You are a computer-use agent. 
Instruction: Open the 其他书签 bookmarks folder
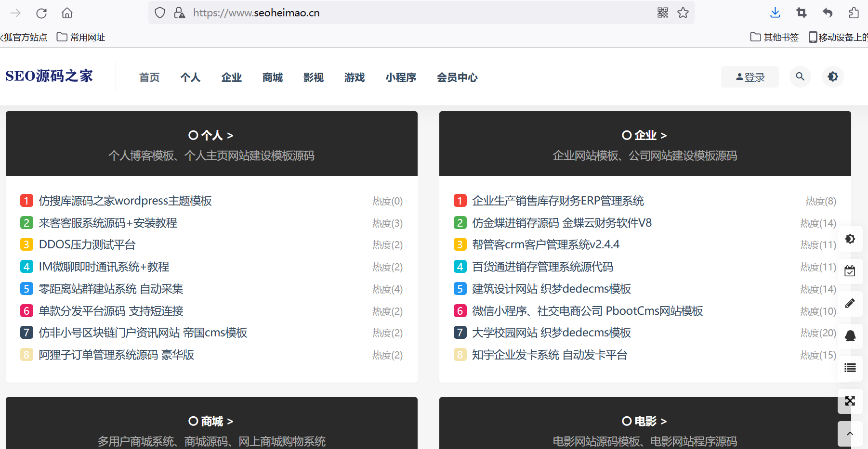click(775, 37)
